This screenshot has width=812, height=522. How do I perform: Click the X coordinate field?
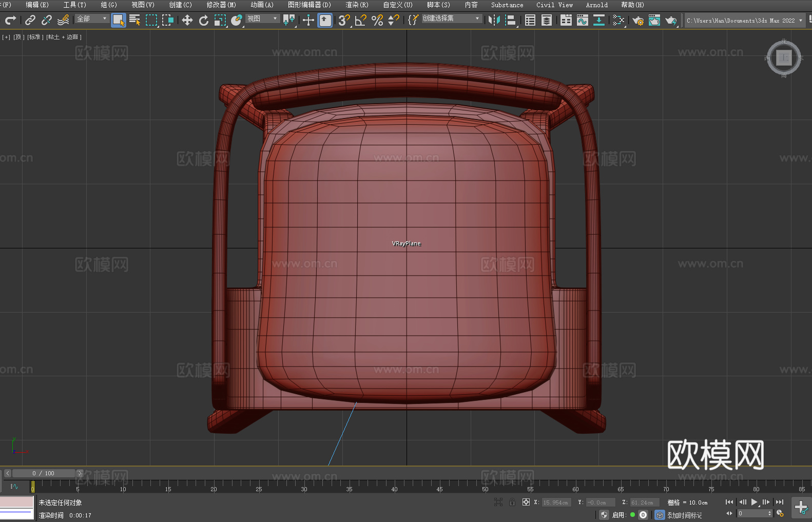(556, 502)
